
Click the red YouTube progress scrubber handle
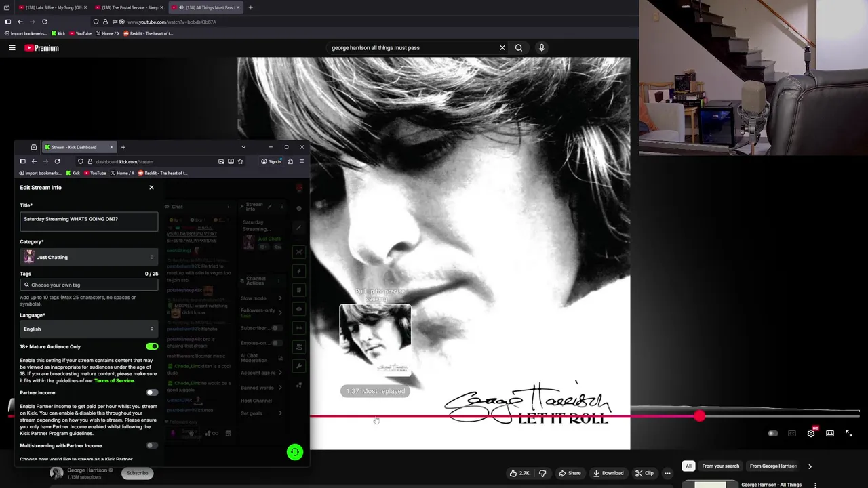click(699, 416)
